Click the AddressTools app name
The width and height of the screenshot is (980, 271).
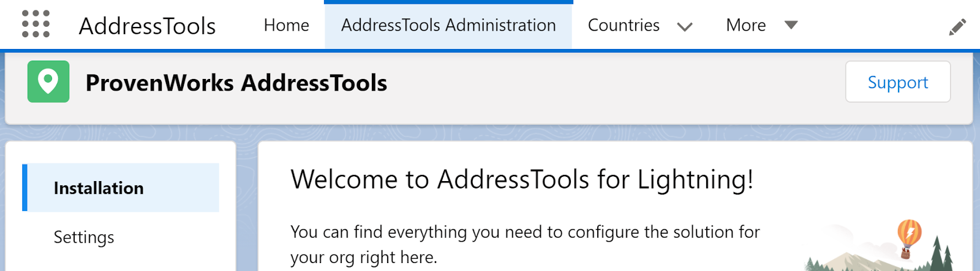[x=148, y=26]
